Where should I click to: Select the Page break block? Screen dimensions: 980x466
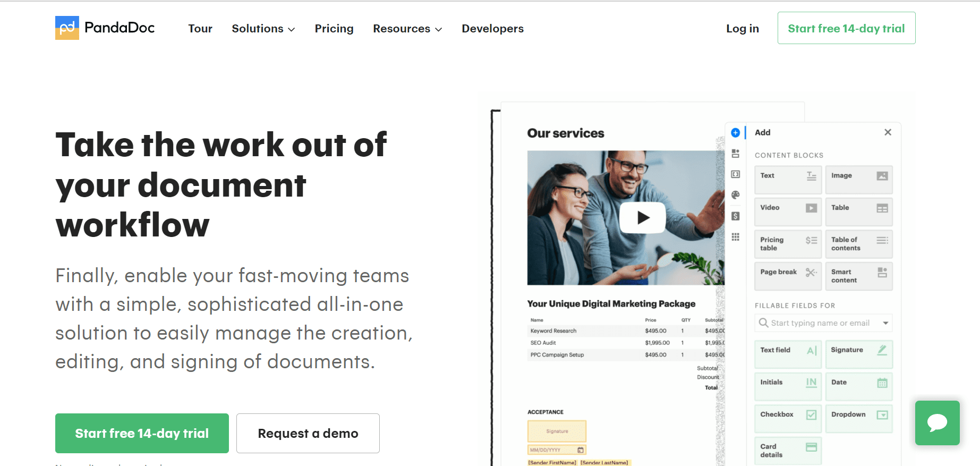pyautogui.click(x=788, y=276)
